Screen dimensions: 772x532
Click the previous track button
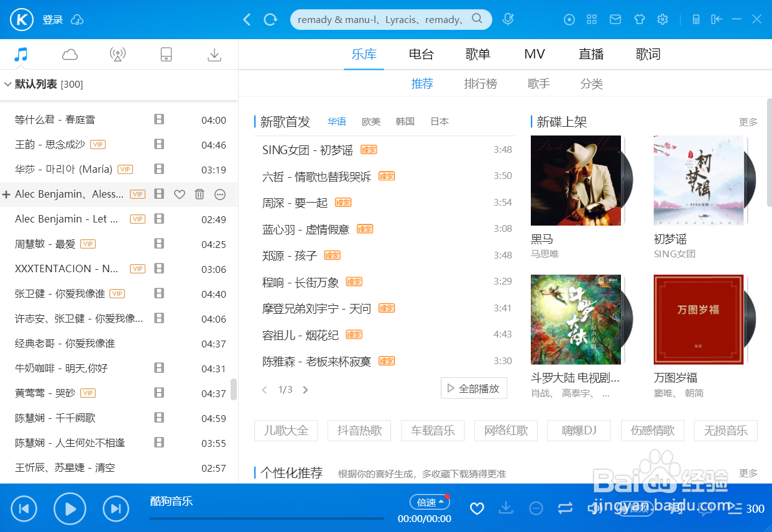click(24, 509)
